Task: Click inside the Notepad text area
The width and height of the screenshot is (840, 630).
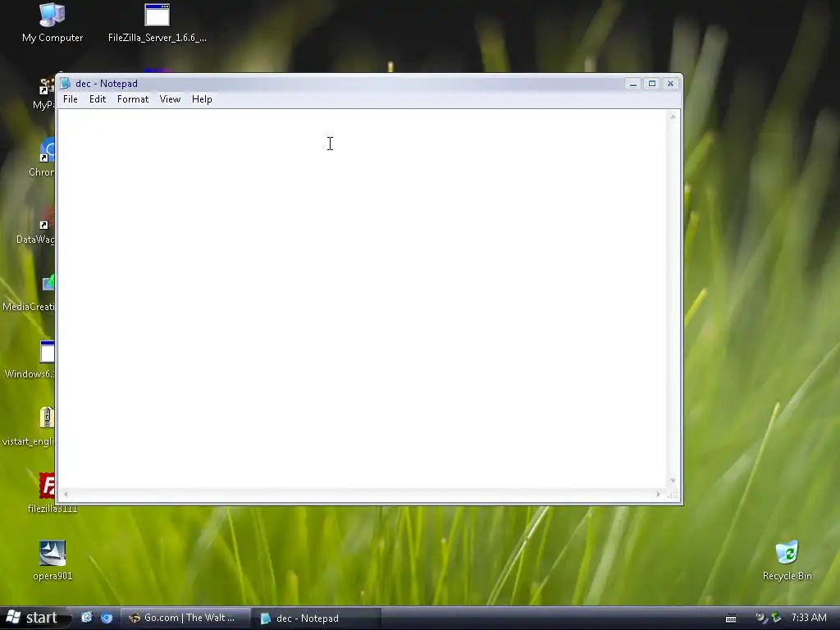Action: (x=362, y=299)
